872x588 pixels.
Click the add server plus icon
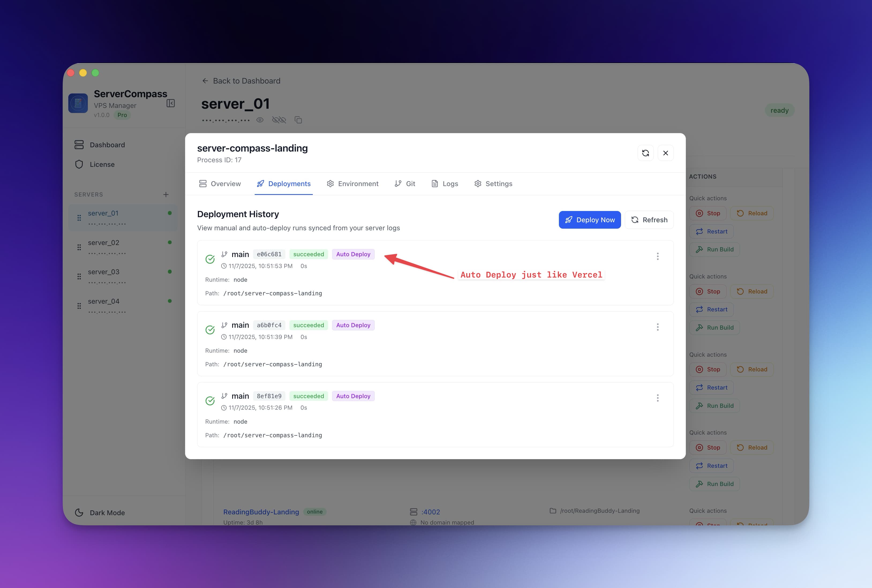pos(166,195)
